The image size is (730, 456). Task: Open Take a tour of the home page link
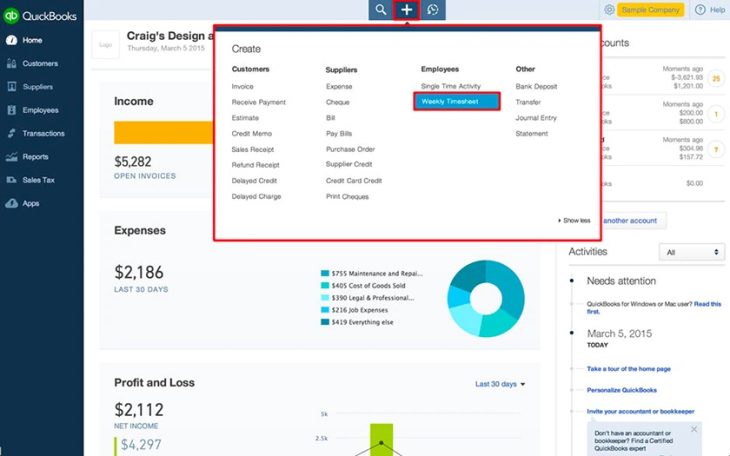[629, 369]
